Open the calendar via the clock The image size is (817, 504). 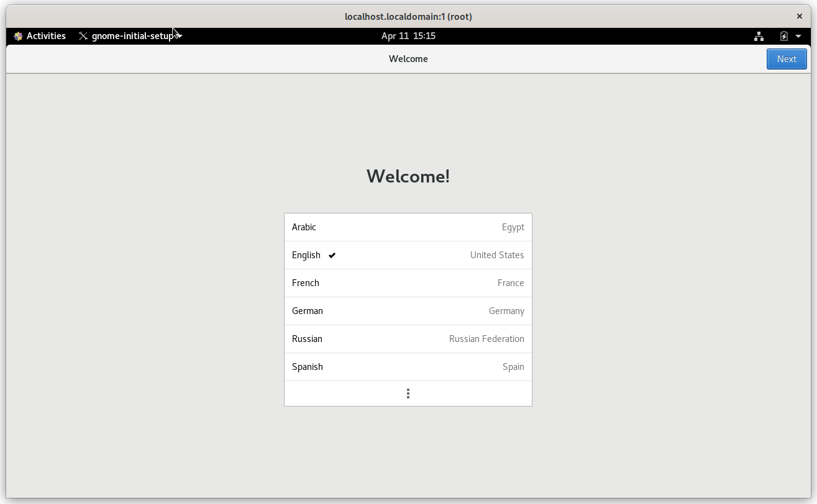click(408, 35)
